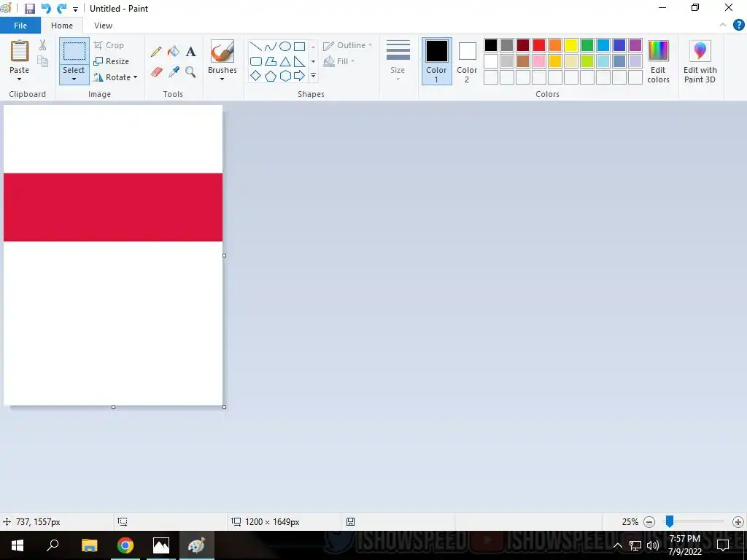This screenshot has width=747, height=560.
Task: Select the Curve shape
Action: coord(270,47)
